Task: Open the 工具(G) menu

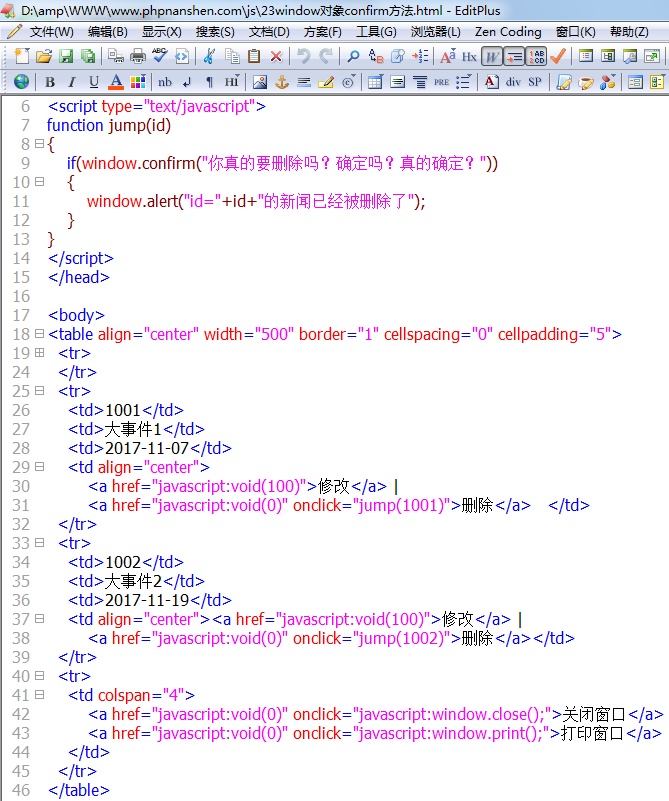Action: pyautogui.click(x=376, y=32)
